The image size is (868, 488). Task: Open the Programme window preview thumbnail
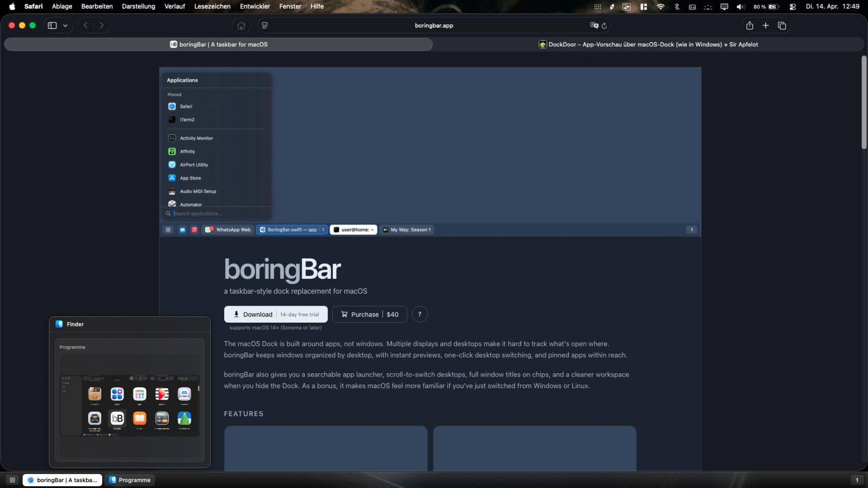(x=130, y=400)
